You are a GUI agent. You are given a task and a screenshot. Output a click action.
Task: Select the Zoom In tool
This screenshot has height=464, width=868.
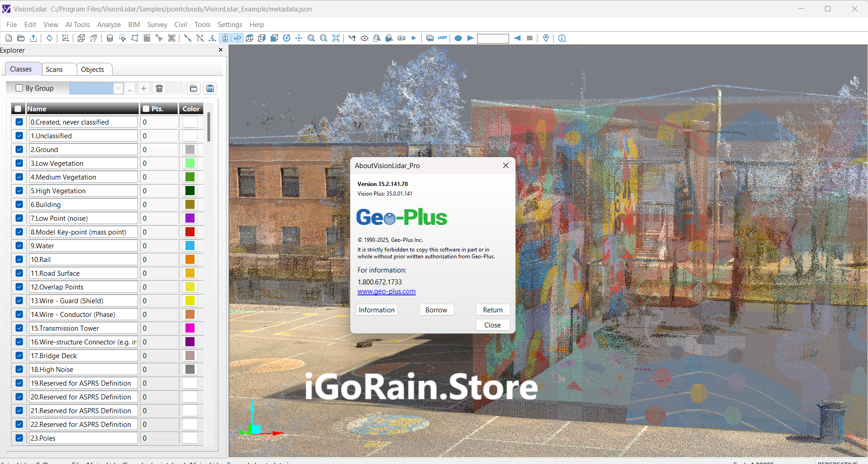tap(311, 38)
